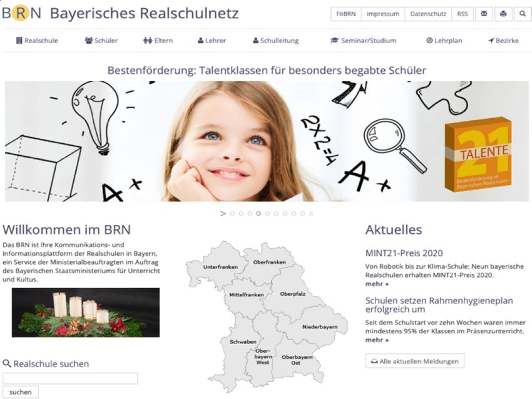Open the Schüler menu
532x399 pixels.
click(x=101, y=41)
